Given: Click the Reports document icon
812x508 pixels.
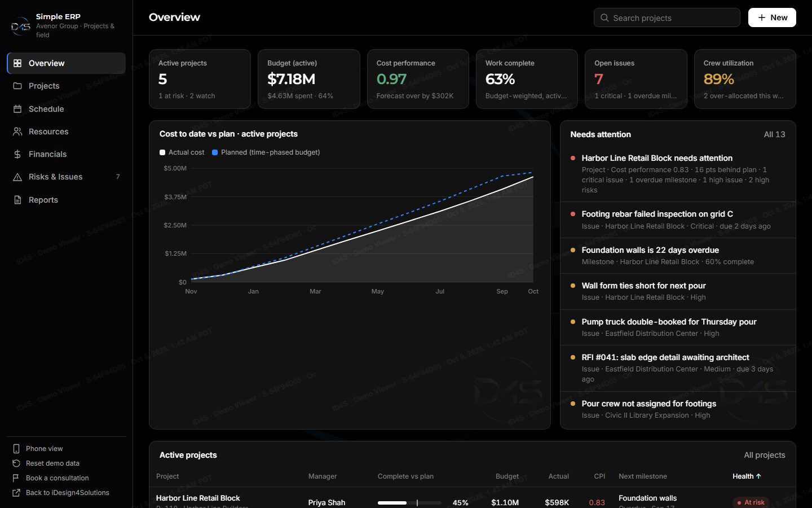Looking at the screenshot, I should 17,200.
